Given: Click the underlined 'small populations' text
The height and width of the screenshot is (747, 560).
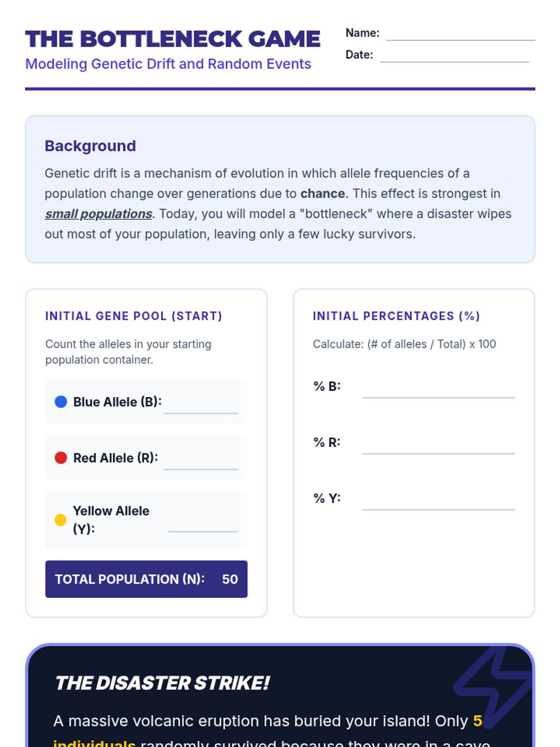Looking at the screenshot, I should click(x=98, y=214).
